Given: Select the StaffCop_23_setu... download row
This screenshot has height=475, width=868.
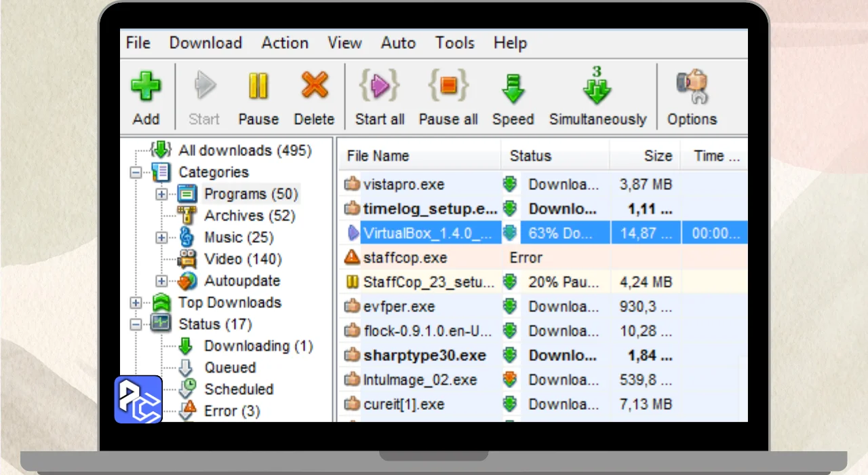Looking at the screenshot, I should pos(542,282).
